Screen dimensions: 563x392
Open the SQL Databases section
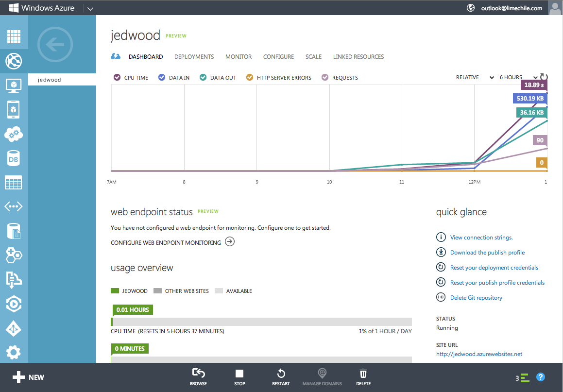(14, 158)
